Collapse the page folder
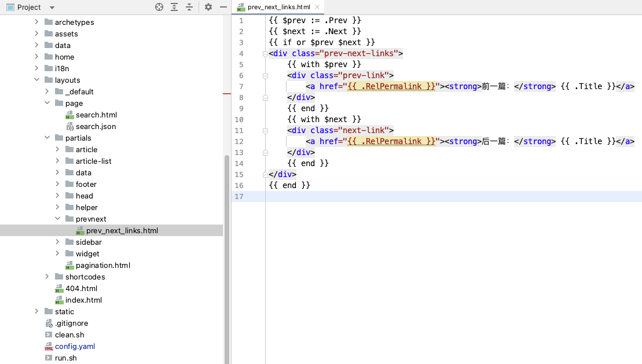This screenshot has height=364, width=642. tap(47, 103)
